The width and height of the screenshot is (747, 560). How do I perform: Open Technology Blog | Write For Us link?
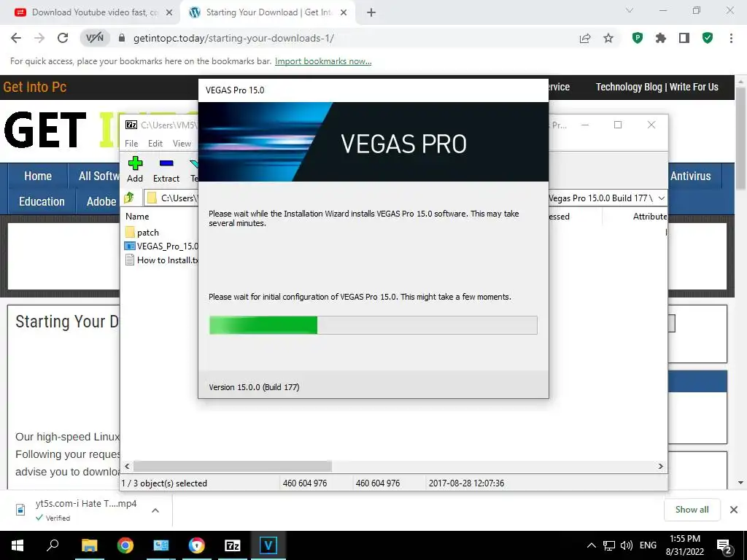pyautogui.click(x=657, y=87)
